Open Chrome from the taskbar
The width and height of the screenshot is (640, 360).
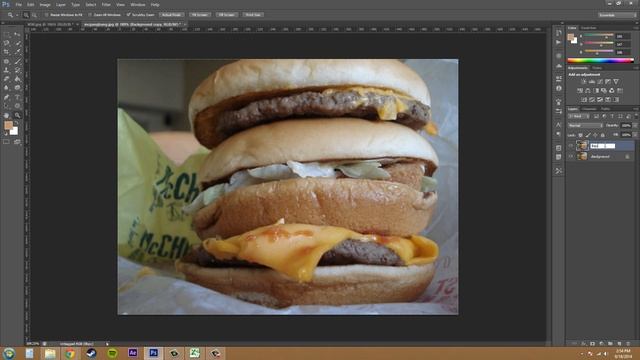point(70,353)
